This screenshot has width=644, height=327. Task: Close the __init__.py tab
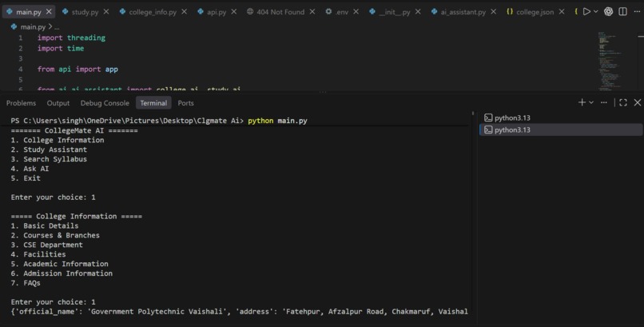418,12
